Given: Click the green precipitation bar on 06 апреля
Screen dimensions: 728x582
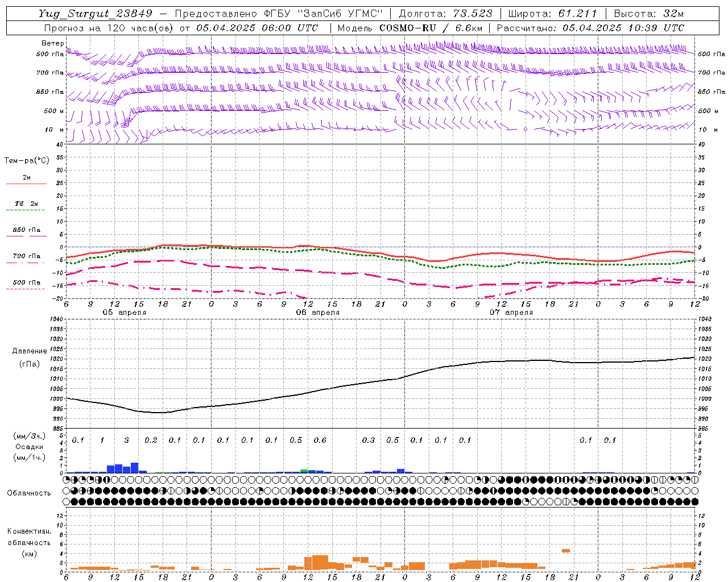Looking at the screenshot, I should click(304, 471).
